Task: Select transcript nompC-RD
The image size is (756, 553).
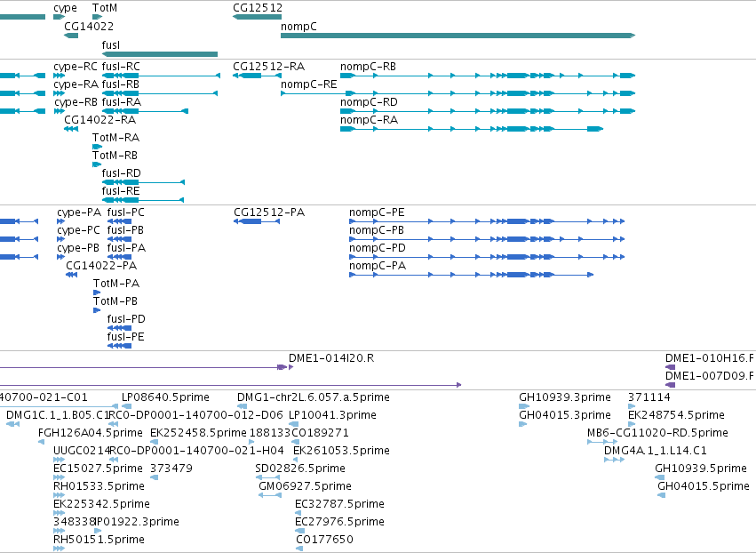Action: [488, 111]
